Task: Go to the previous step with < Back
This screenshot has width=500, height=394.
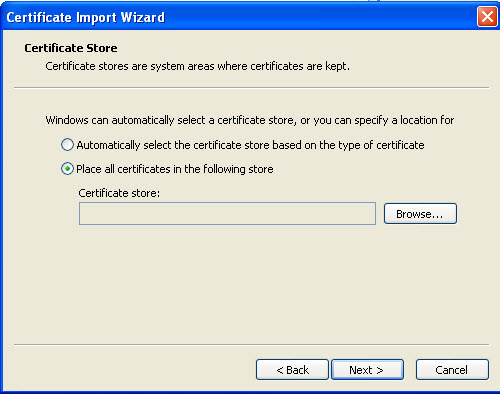Action: [x=292, y=370]
